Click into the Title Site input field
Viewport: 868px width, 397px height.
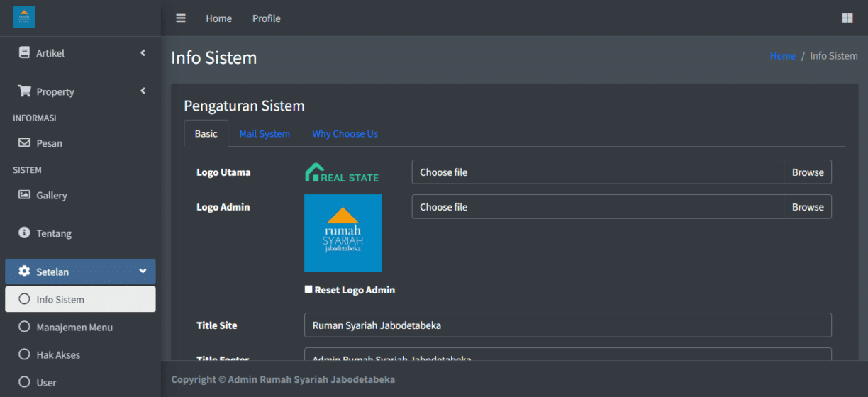click(x=567, y=325)
